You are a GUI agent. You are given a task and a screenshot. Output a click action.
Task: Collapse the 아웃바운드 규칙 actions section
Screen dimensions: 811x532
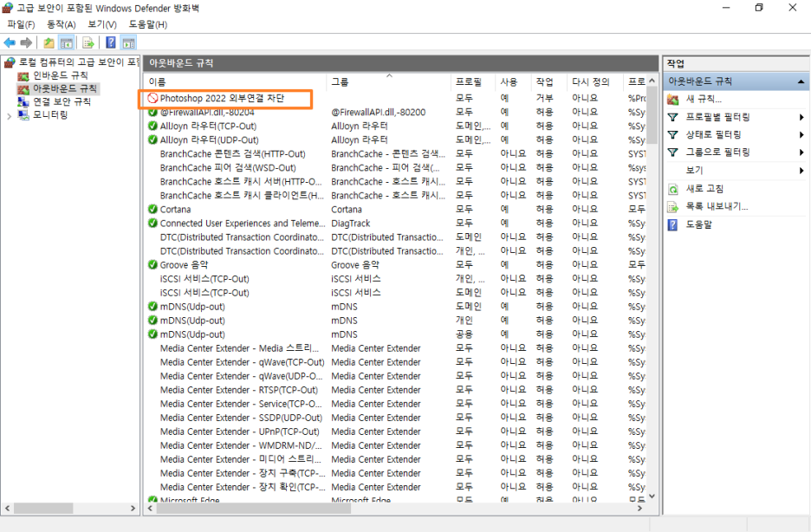tap(801, 81)
